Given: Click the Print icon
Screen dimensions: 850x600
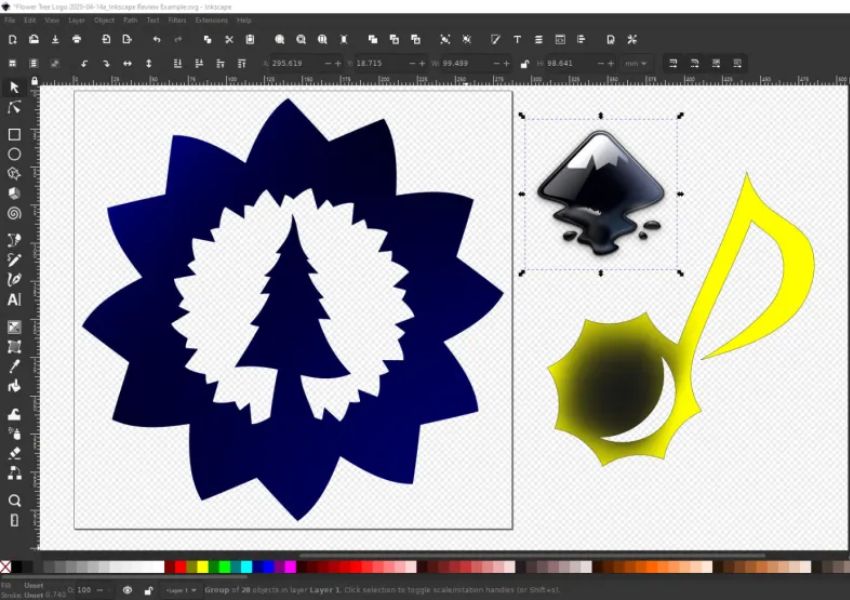Looking at the screenshot, I should click(x=76, y=40).
